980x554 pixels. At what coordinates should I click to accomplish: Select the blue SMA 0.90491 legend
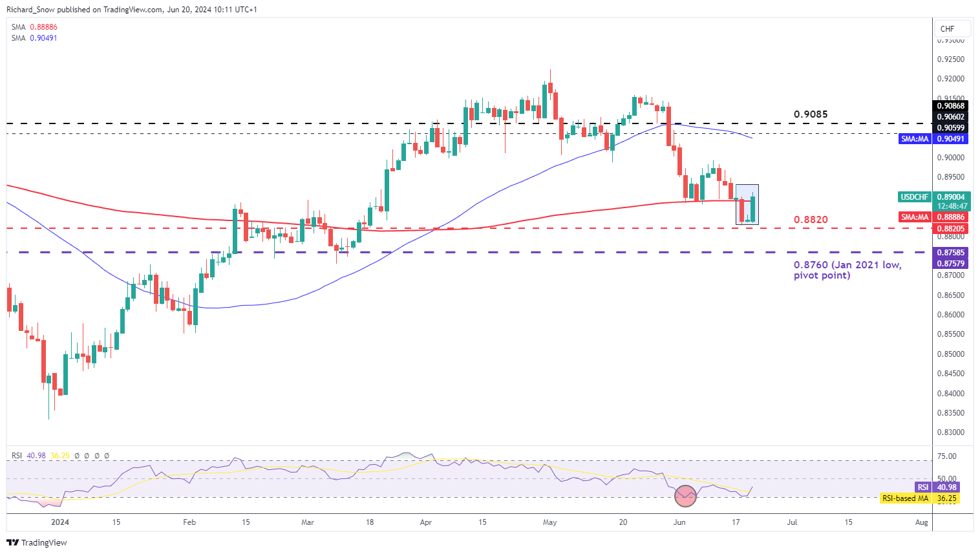(x=34, y=38)
